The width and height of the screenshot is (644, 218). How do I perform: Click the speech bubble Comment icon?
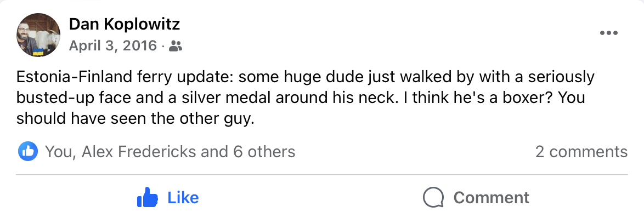coord(433,198)
